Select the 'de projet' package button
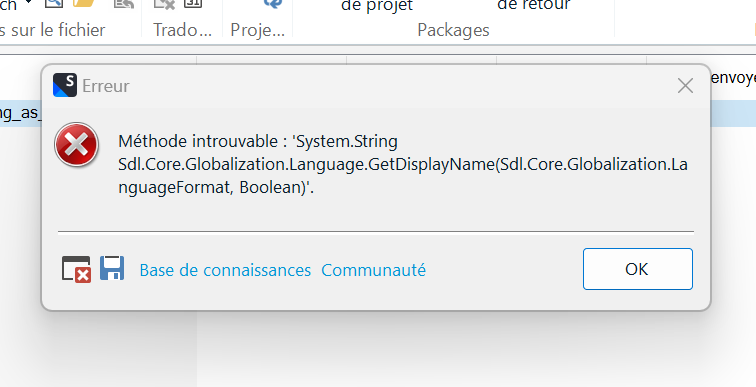The image size is (756, 387). point(377,6)
